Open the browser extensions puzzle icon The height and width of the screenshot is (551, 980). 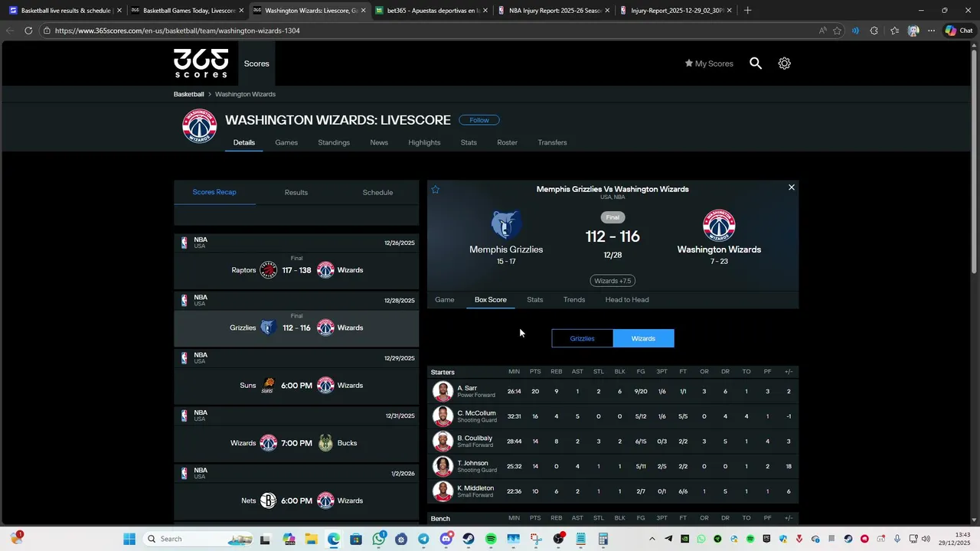tap(874, 31)
